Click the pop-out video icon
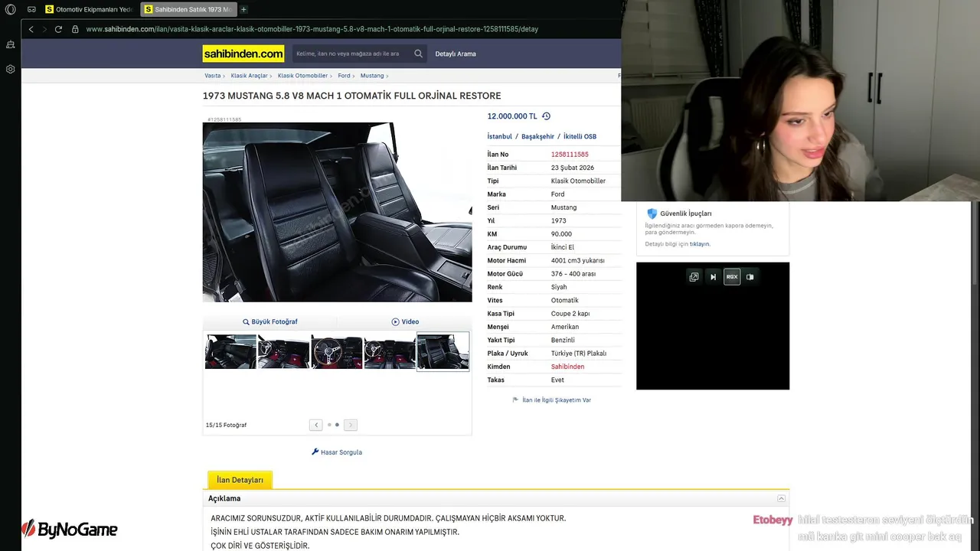The width and height of the screenshot is (980, 551). tap(694, 277)
